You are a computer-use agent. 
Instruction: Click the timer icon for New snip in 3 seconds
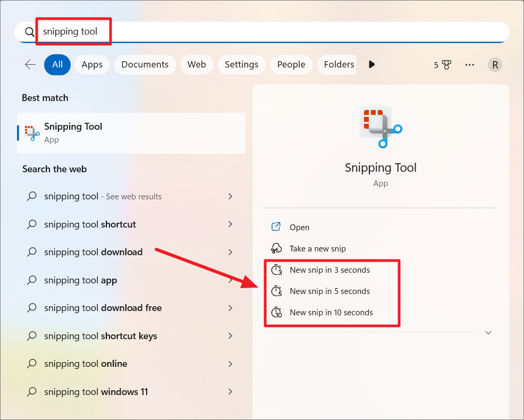click(276, 270)
